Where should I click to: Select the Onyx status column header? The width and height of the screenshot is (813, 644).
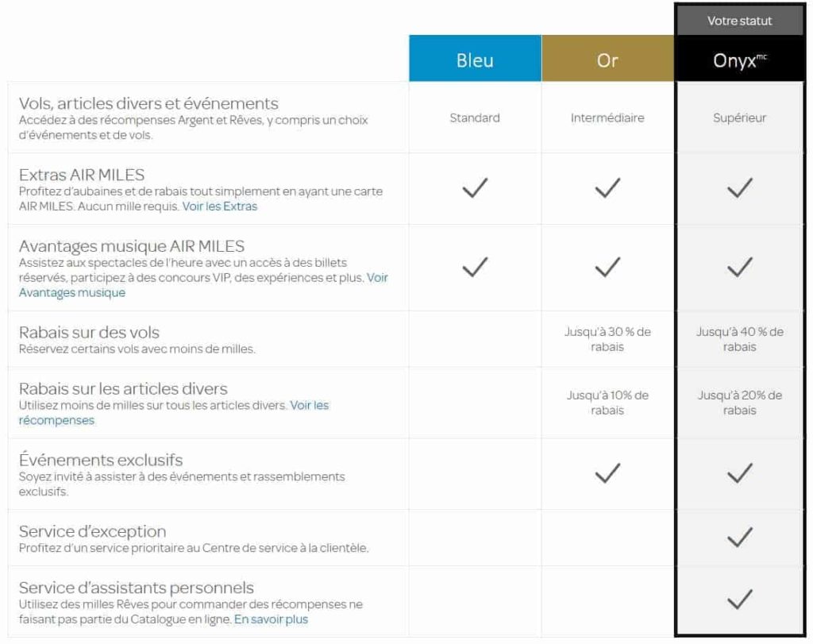(x=739, y=60)
